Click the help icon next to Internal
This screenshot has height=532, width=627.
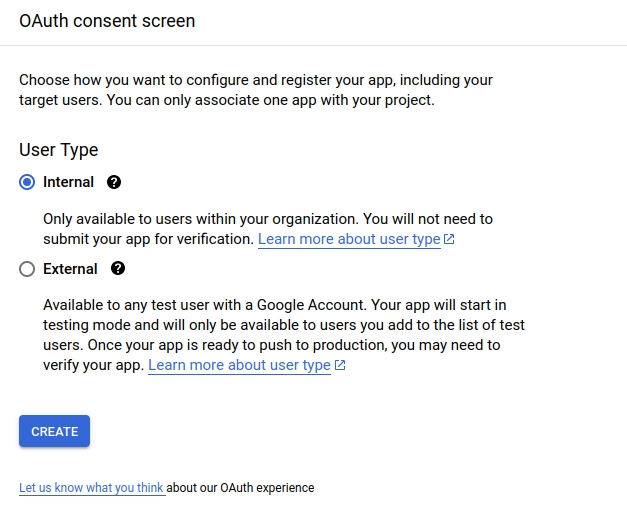coord(114,182)
